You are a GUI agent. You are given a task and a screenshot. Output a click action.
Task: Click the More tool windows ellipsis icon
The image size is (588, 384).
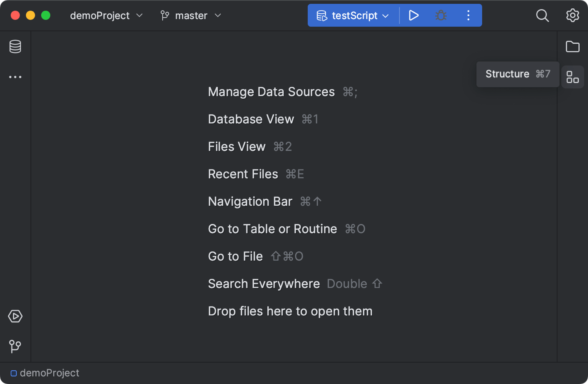(15, 77)
